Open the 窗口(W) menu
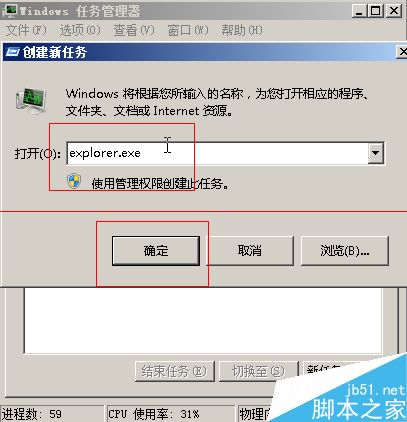 point(188,30)
